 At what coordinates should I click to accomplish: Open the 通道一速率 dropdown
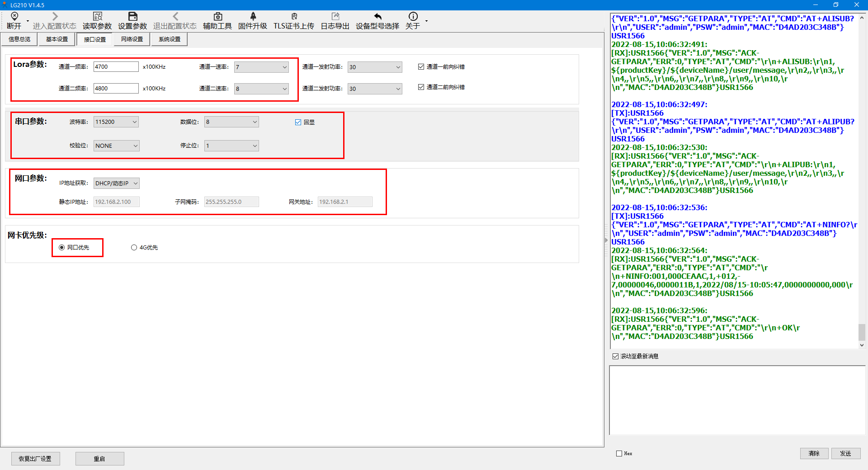(261, 67)
